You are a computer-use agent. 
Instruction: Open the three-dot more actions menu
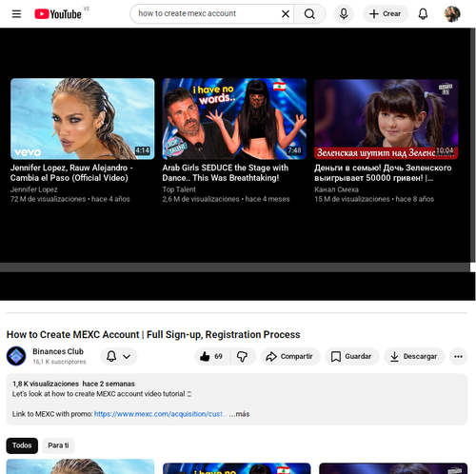(x=458, y=356)
